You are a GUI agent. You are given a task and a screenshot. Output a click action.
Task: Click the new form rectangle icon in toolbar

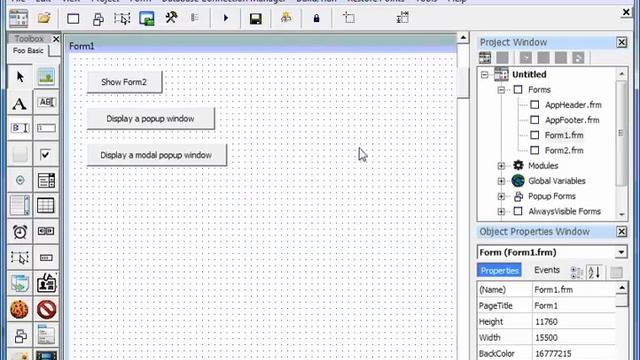coord(73,19)
